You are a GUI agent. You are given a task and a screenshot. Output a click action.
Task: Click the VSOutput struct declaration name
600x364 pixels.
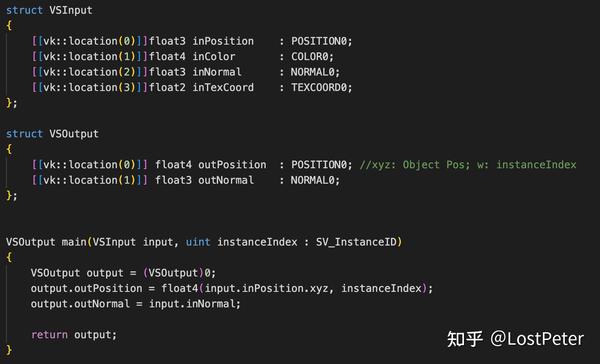pyautogui.click(x=74, y=134)
